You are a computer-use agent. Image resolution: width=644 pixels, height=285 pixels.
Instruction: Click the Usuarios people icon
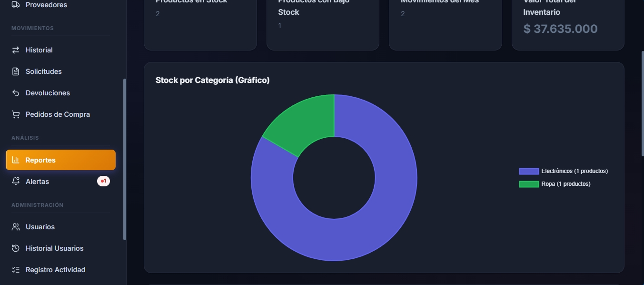(x=16, y=227)
